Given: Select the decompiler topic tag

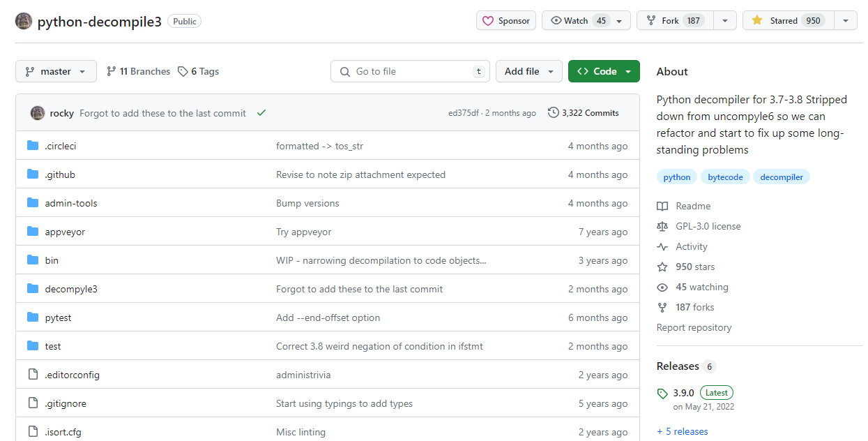Looking at the screenshot, I should [x=782, y=177].
